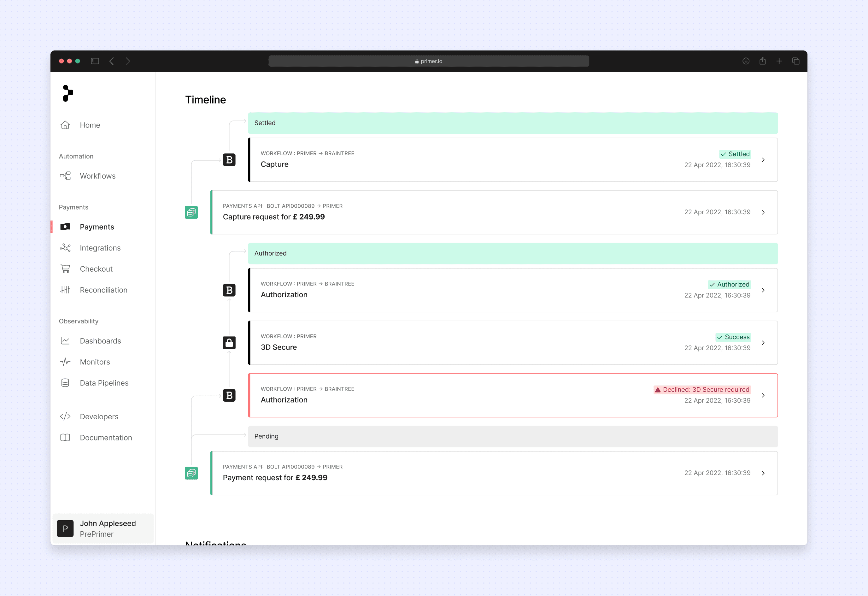868x596 pixels.
Task: Click the Dashboards chart icon
Action: 65,341
